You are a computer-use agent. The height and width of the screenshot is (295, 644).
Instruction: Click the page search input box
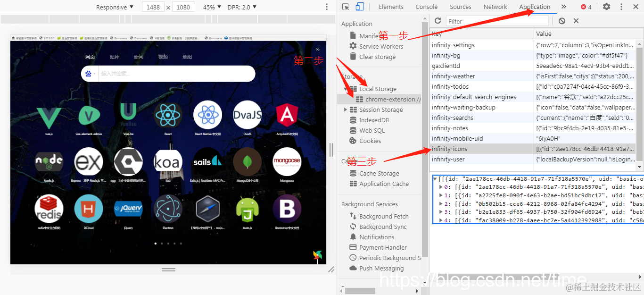tap(177, 74)
